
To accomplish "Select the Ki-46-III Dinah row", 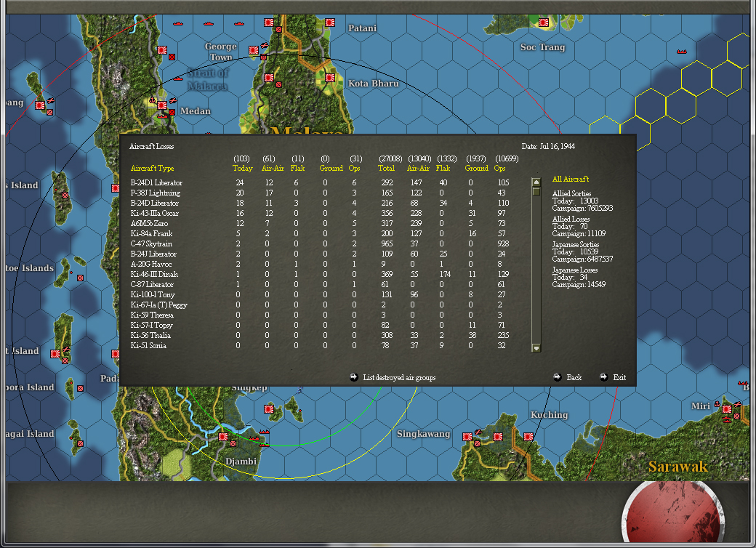I will tap(321, 274).
